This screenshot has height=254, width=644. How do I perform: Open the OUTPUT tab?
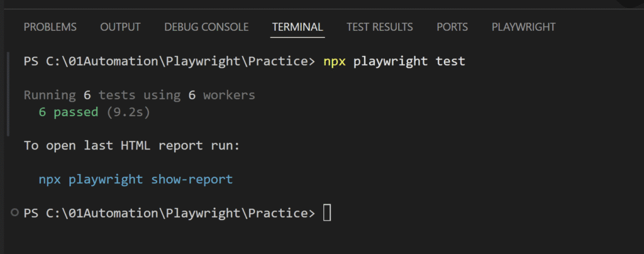pyautogui.click(x=120, y=27)
